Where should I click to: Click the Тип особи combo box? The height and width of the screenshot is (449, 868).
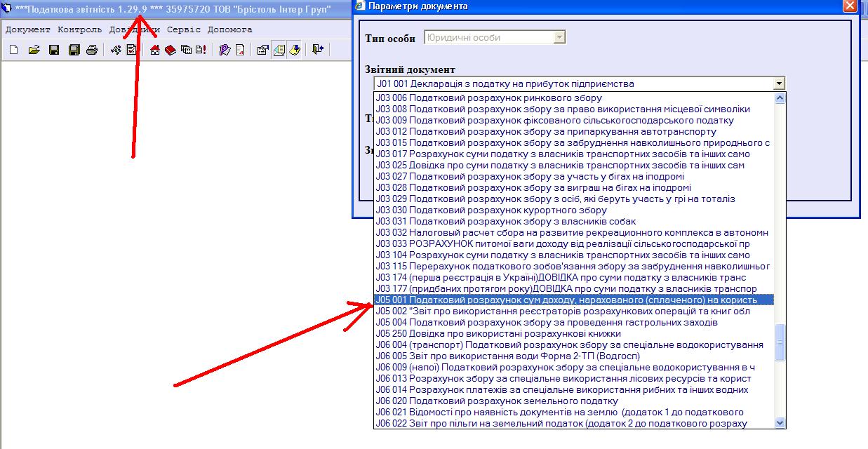[495, 37]
